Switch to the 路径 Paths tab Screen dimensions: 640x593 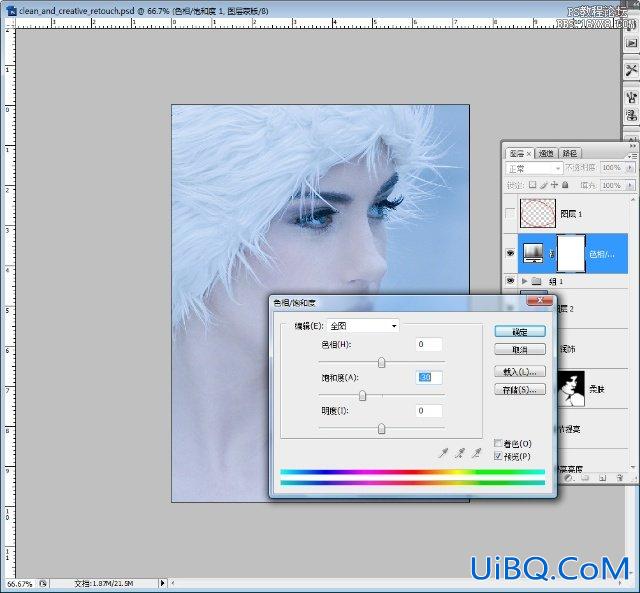click(x=570, y=153)
